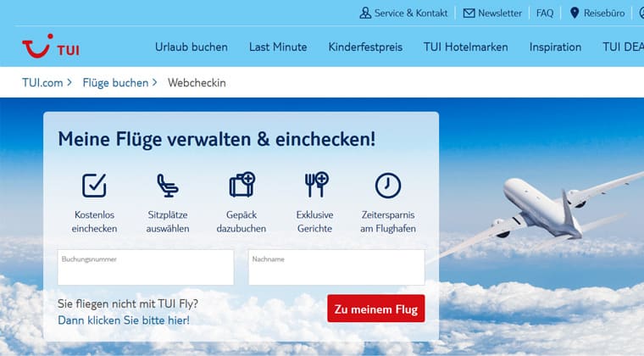Click the Newsletter envelope icon
Image resolution: width=644 pixels, height=356 pixels.
click(469, 14)
